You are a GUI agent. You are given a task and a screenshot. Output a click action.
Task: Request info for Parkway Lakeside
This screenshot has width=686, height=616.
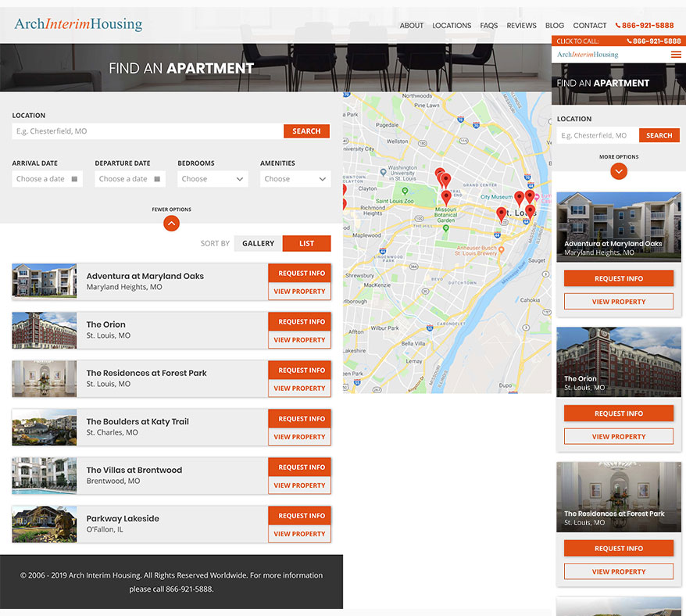coord(300,516)
